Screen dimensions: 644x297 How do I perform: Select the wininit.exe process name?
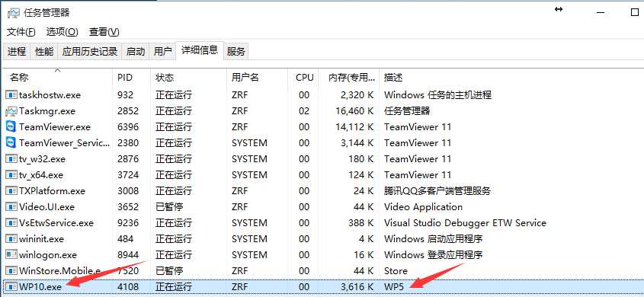(x=41, y=239)
